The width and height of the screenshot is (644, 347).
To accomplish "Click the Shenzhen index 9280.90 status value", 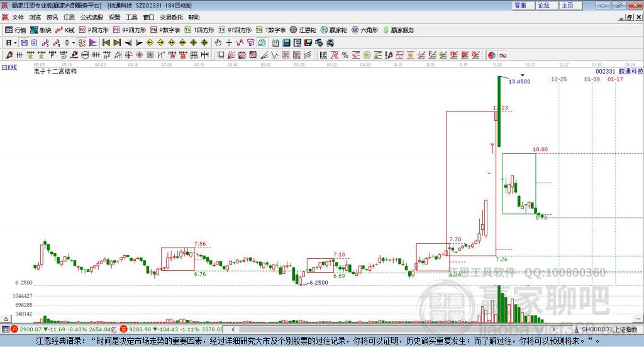I will click(x=140, y=329).
